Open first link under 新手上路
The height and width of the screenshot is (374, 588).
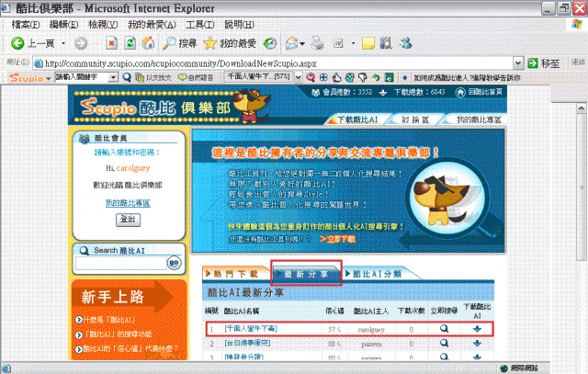109,320
